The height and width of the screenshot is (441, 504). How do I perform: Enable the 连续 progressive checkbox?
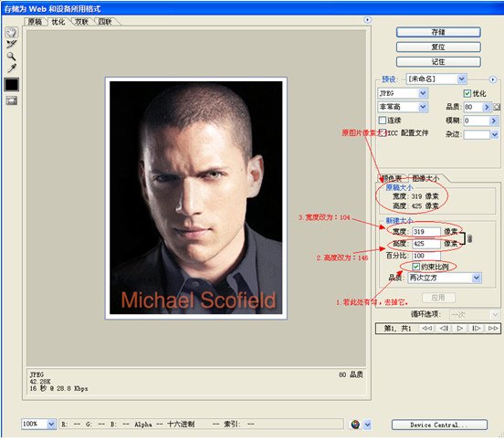[x=383, y=121]
